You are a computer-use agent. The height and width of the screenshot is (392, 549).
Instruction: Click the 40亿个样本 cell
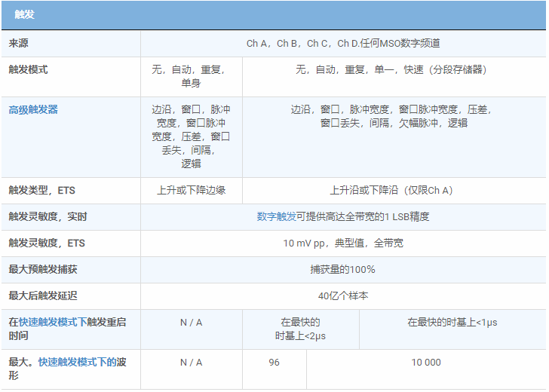click(343, 296)
